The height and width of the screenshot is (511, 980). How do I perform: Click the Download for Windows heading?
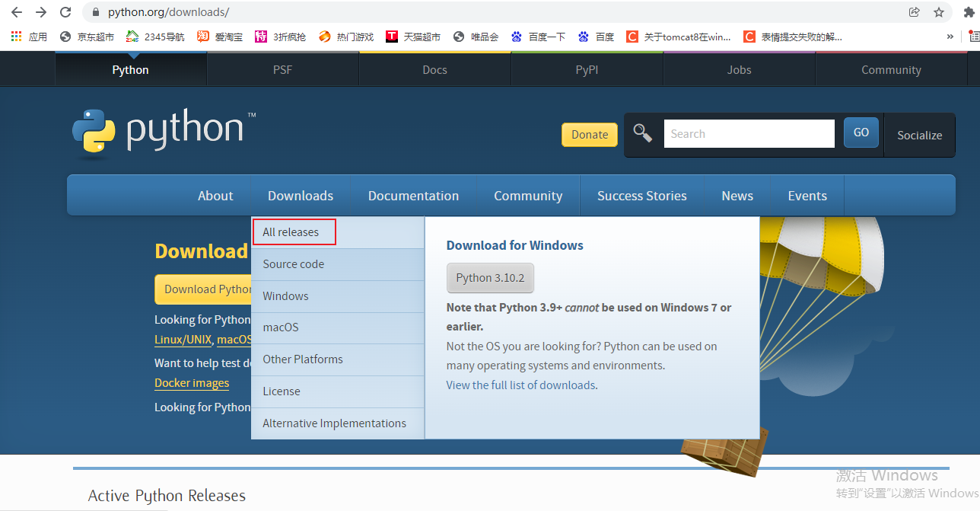tap(514, 245)
